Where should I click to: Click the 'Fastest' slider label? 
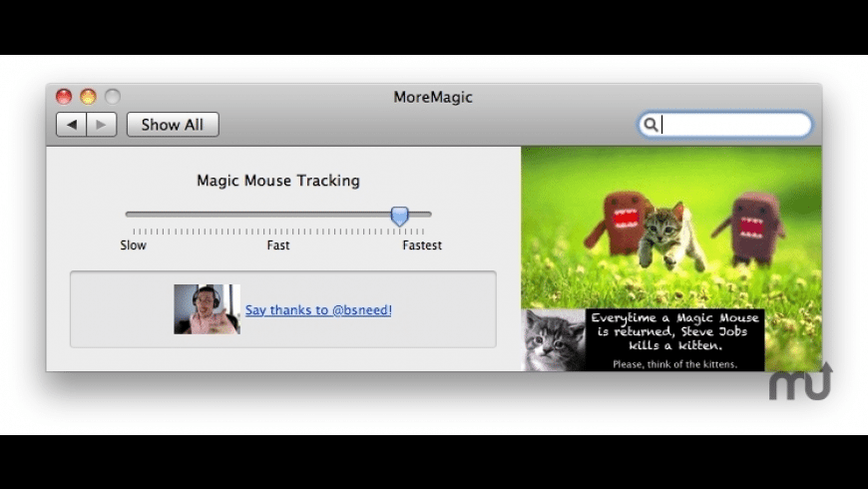[x=422, y=245]
